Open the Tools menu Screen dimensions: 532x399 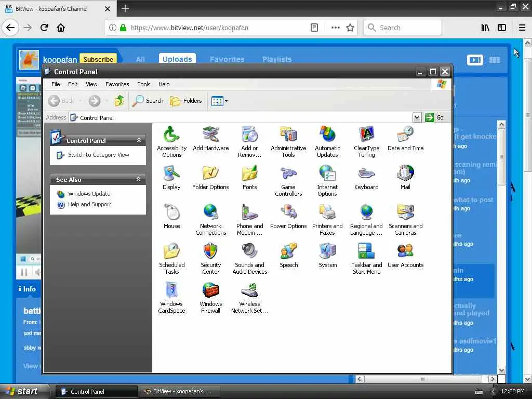point(144,84)
